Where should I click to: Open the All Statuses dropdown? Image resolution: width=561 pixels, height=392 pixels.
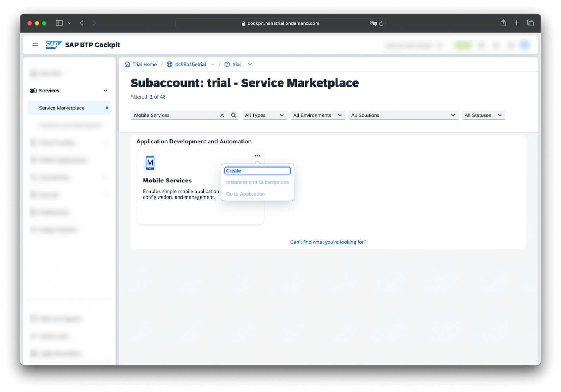483,115
